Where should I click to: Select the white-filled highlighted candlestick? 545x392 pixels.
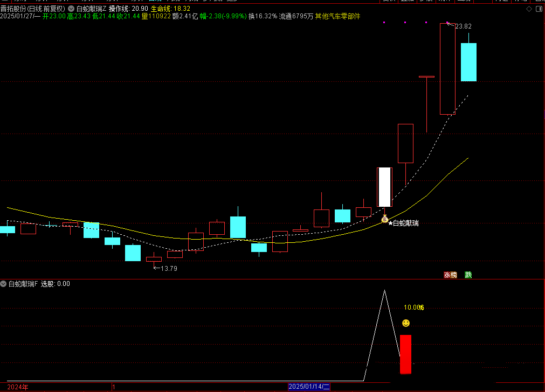[384, 187]
